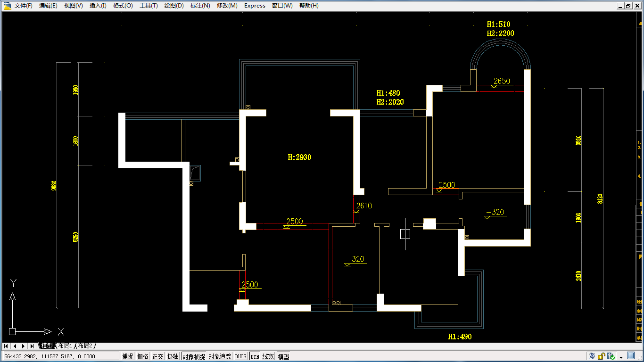This screenshot has width=644, height=362.
Task: Select the H1:490 annotation text
Action: [x=460, y=337]
